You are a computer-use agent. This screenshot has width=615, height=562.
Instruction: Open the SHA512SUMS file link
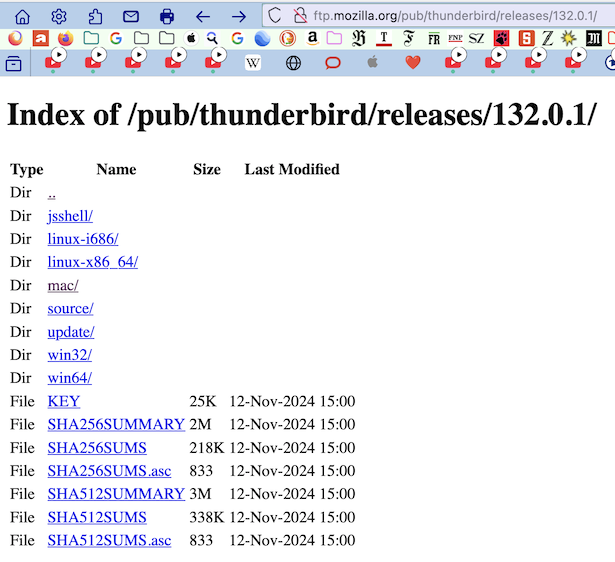coord(97,517)
